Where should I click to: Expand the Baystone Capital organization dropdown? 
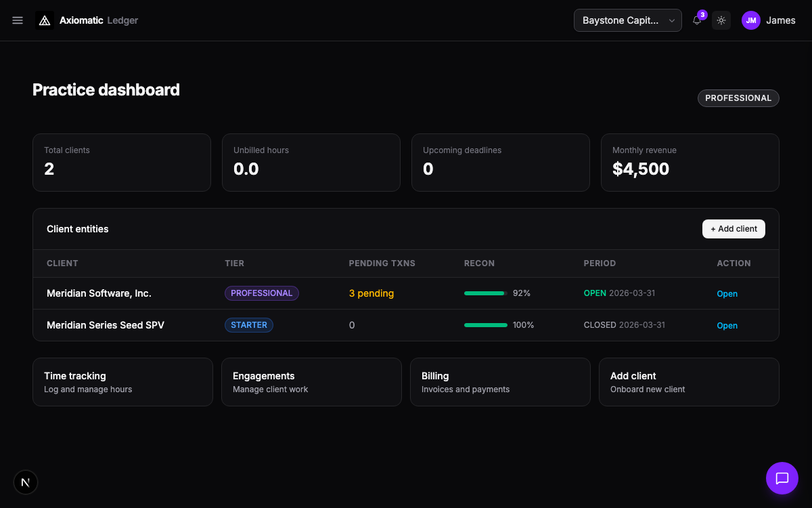(627, 20)
